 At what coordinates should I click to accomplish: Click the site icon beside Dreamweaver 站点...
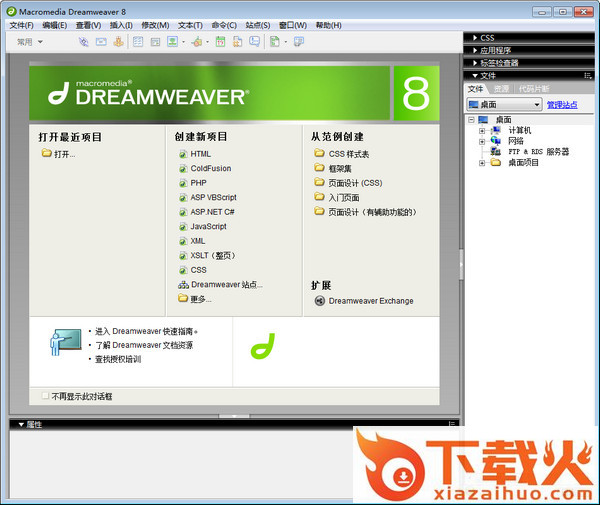point(183,285)
